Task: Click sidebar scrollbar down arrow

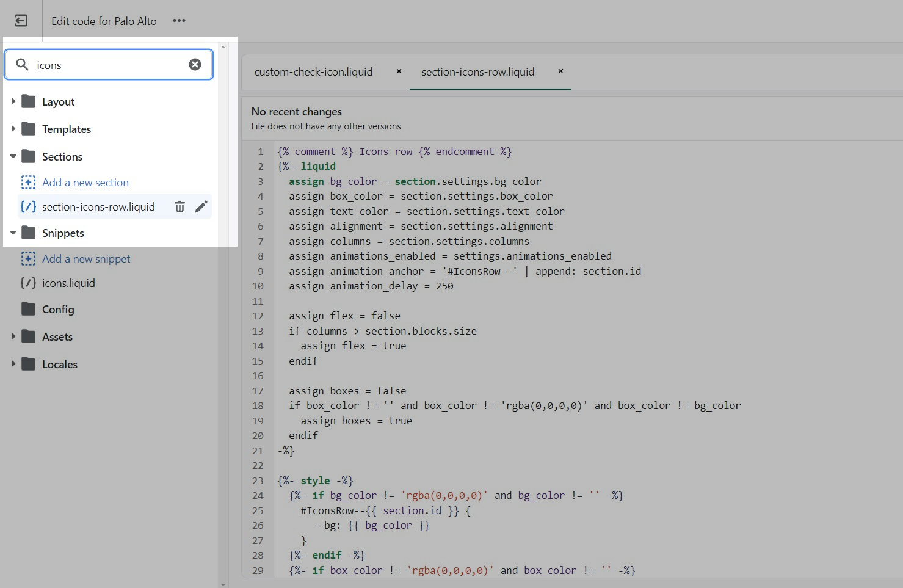Action: [223, 584]
